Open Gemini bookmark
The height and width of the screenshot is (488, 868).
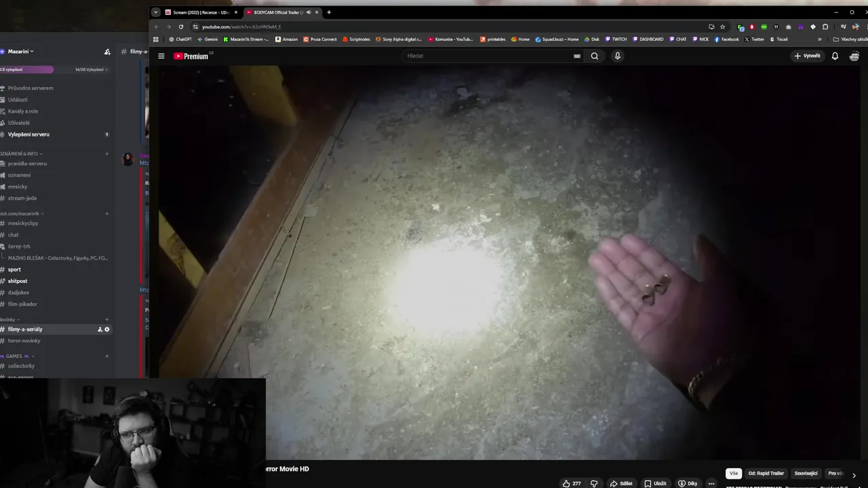207,39
